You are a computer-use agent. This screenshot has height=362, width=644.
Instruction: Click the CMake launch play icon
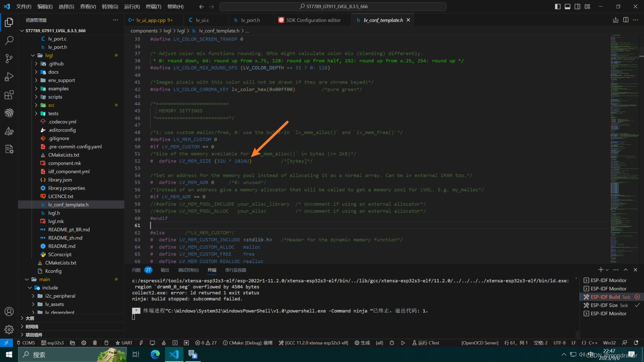point(403,343)
